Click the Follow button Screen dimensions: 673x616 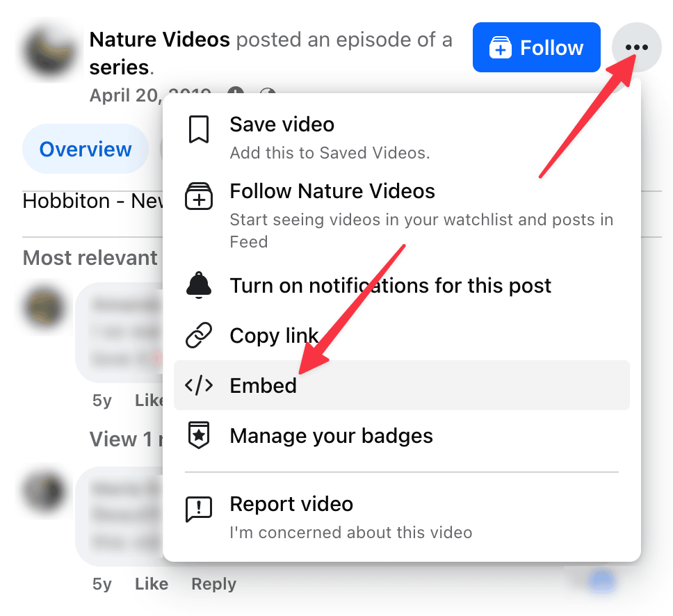537,47
